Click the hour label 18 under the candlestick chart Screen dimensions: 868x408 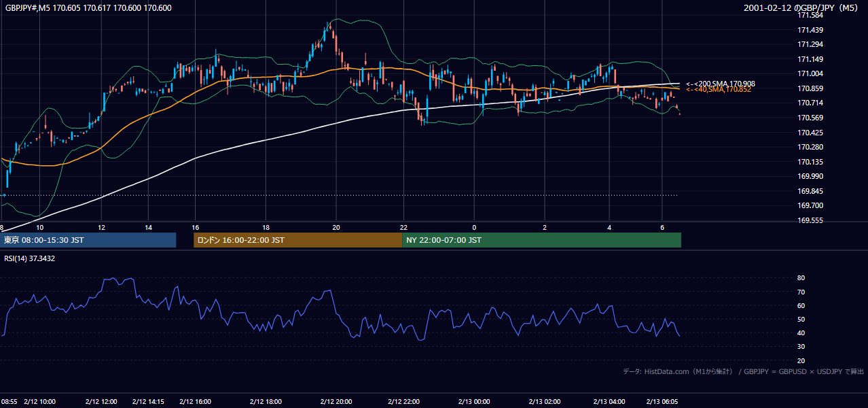coord(266,227)
